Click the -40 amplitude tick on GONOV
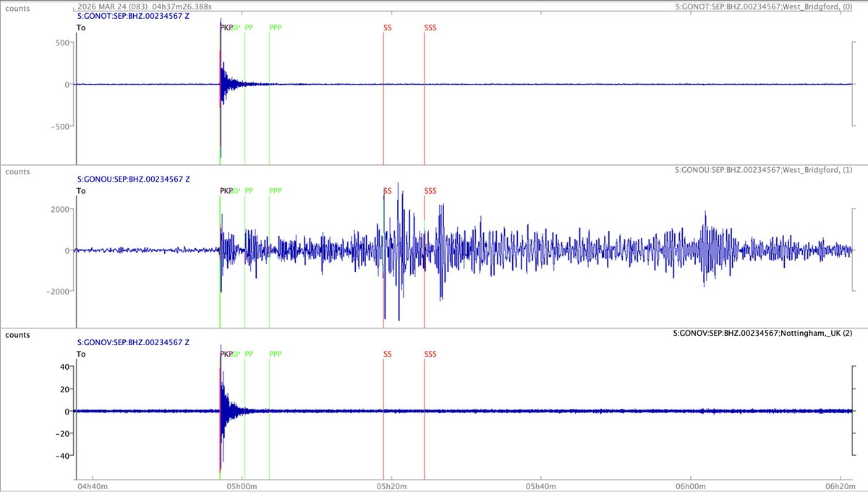This screenshot has width=868, height=492. pyautogui.click(x=61, y=456)
